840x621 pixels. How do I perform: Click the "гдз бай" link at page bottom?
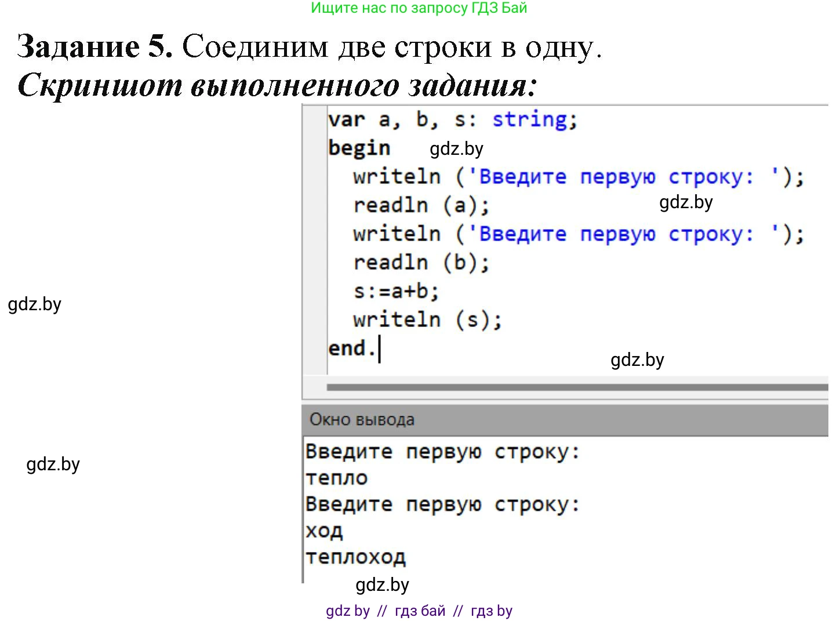click(x=419, y=610)
